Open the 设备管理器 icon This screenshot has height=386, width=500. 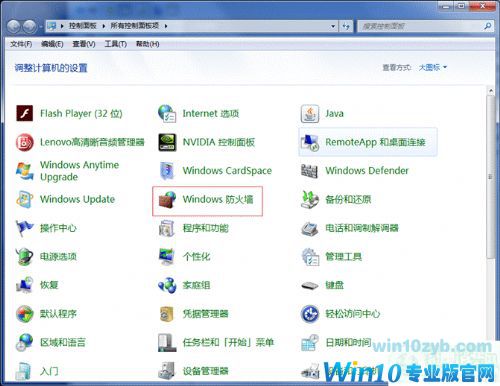click(x=167, y=371)
